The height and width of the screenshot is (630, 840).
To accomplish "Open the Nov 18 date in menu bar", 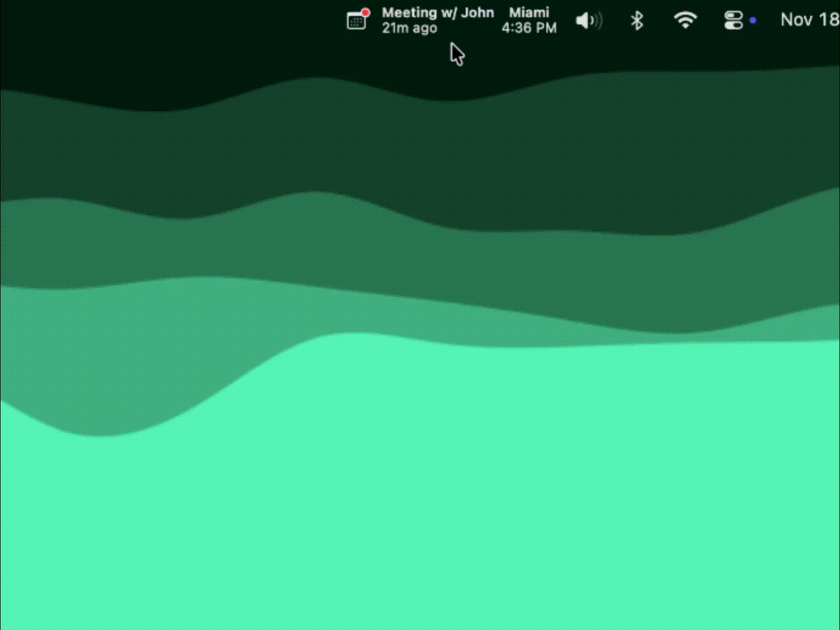I will 809,20.
